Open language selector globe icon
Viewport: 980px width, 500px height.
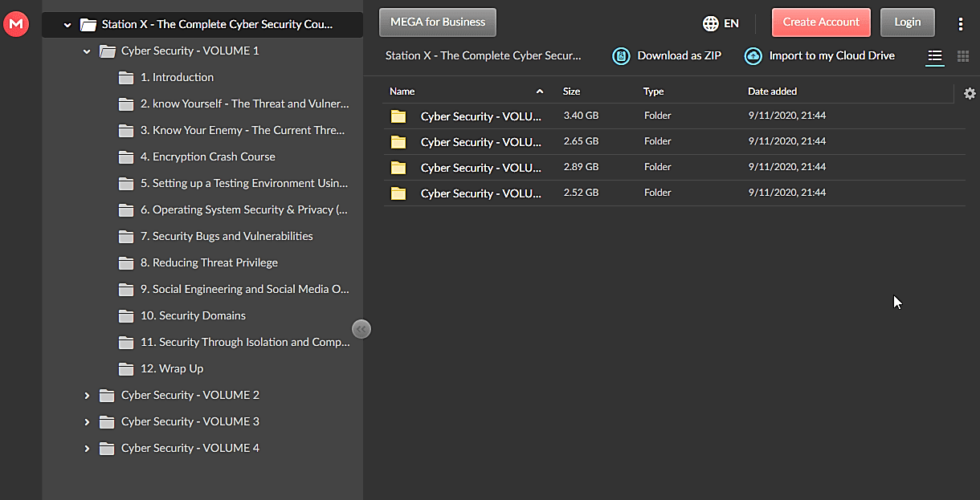pyautogui.click(x=710, y=23)
